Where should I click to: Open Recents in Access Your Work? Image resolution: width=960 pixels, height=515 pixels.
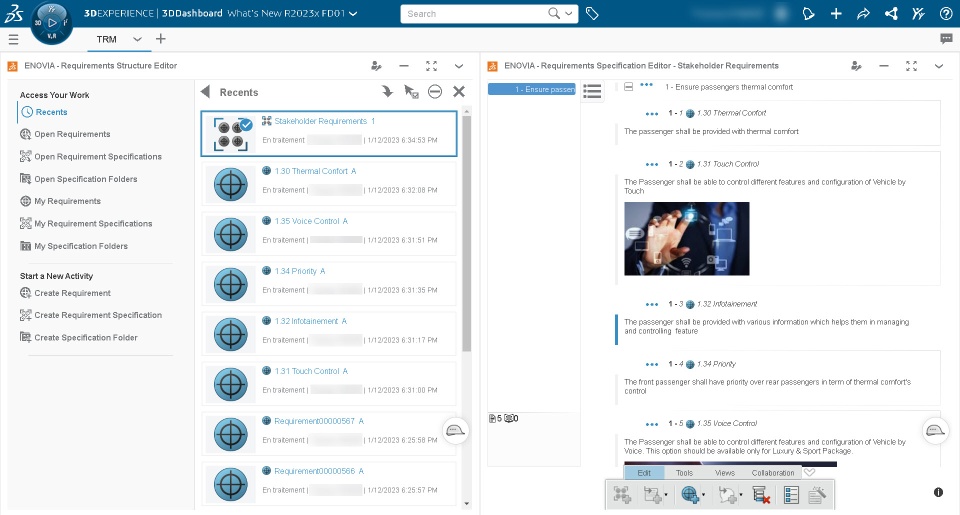51,112
